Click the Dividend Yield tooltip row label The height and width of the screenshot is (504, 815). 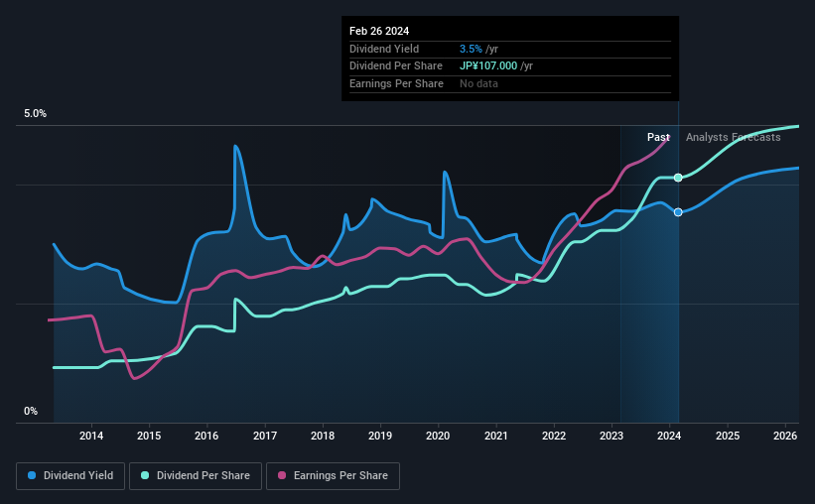(384, 49)
